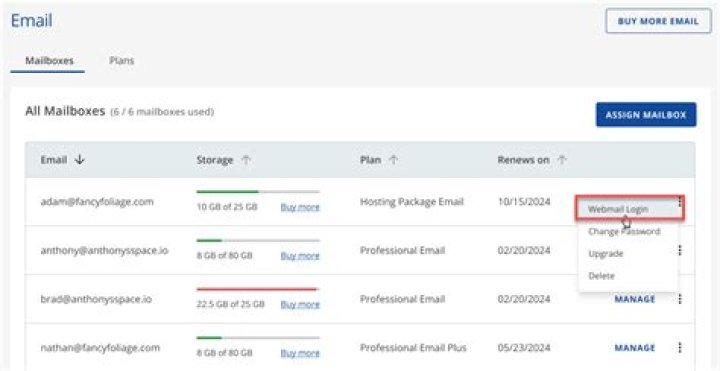This screenshot has width=720, height=371.
Task: Open three-dot menu for nathan@fancyfoliage.com
Action: point(680,348)
